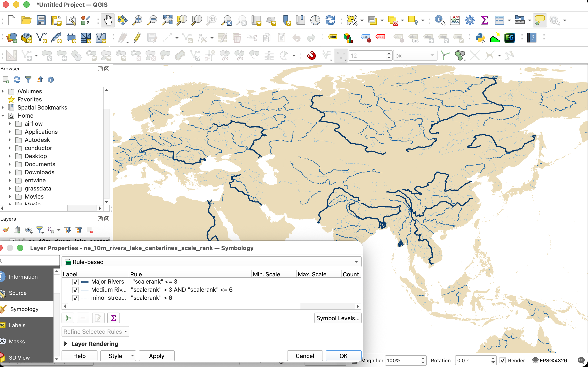Click the Zoom Out magnifier tool
The height and width of the screenshot is (367, 588).
(153, 20)
